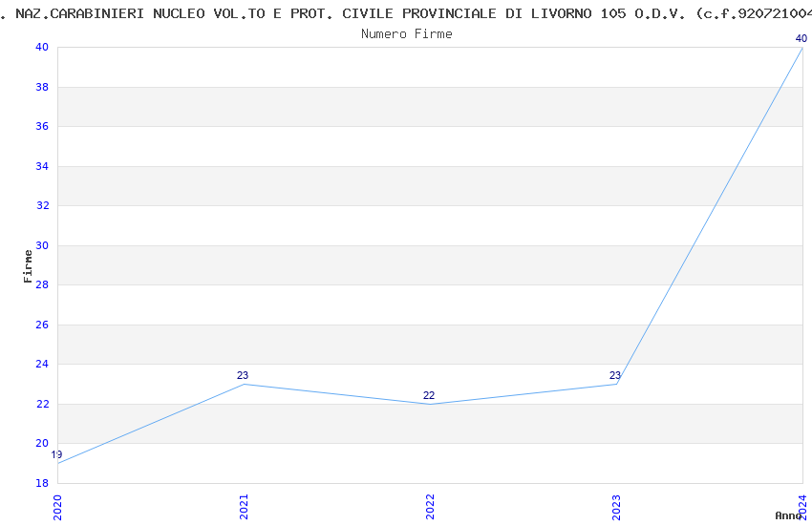Click y-axis tick value 18
Image resolution: width=812 pixels, height=525 pixels.
pos(42,483)
